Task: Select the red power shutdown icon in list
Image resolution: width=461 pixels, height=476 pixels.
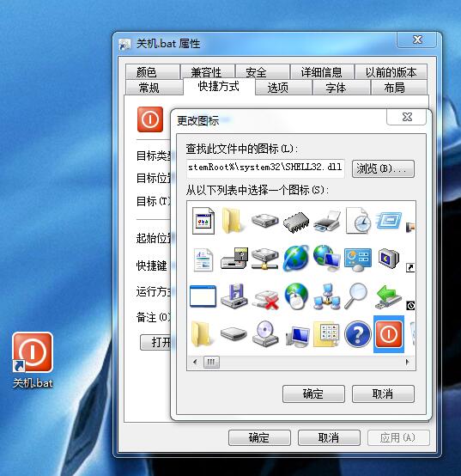Action: pos(389,334)
